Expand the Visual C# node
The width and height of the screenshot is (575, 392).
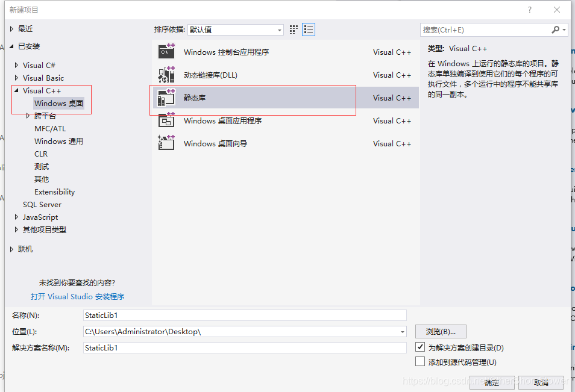coord(16,65)
